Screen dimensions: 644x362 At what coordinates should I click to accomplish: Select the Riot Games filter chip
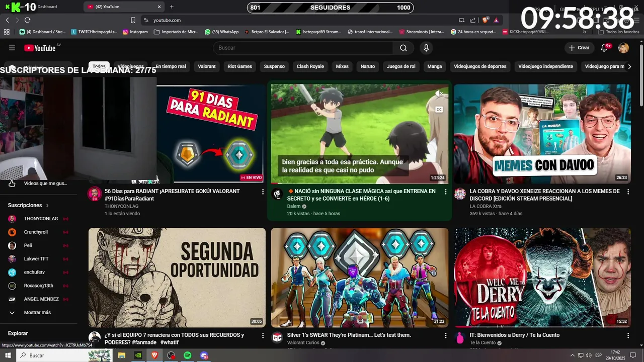(239, 66)
